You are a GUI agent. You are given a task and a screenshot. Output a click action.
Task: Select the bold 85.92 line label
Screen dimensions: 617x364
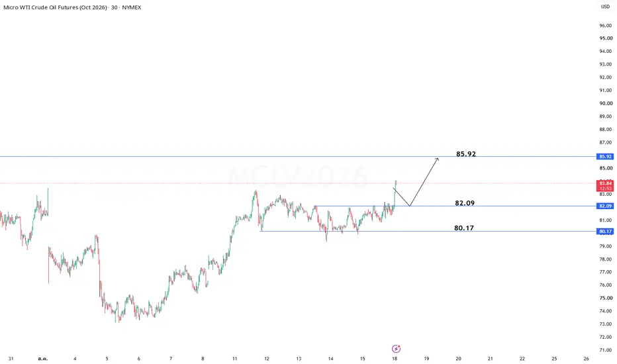(466, 154)
